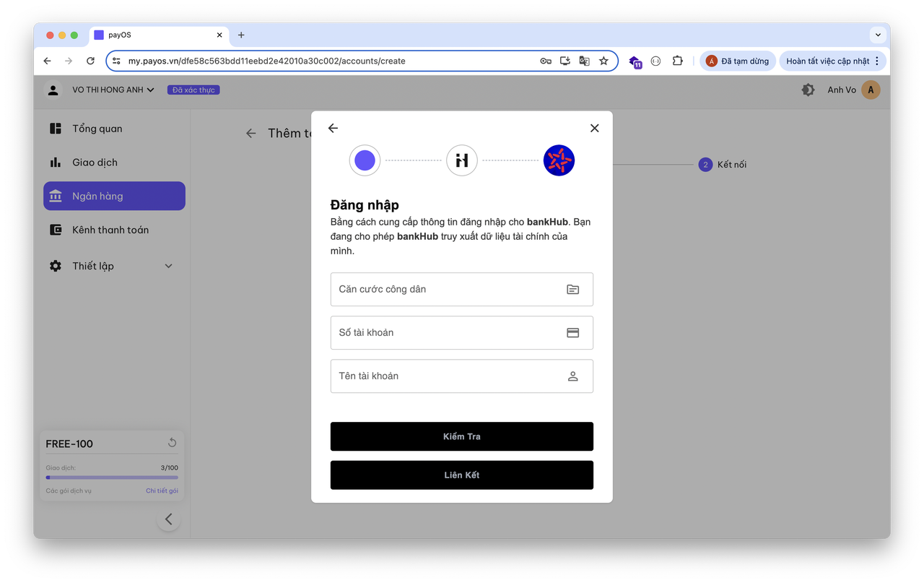Close the bankHub login dialog

tap(594, 128)
